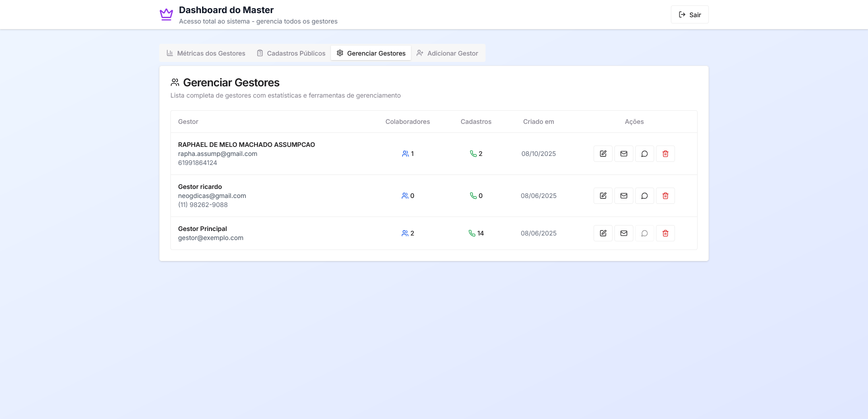Delete the RAPHAEL DE MELO gestor
The image size is (868, 419).
665,154
